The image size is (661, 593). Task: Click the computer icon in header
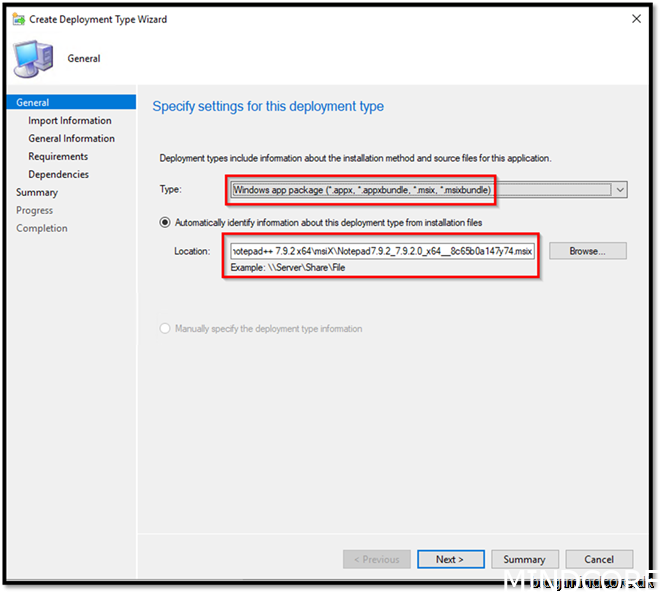[x=33, y=59]
